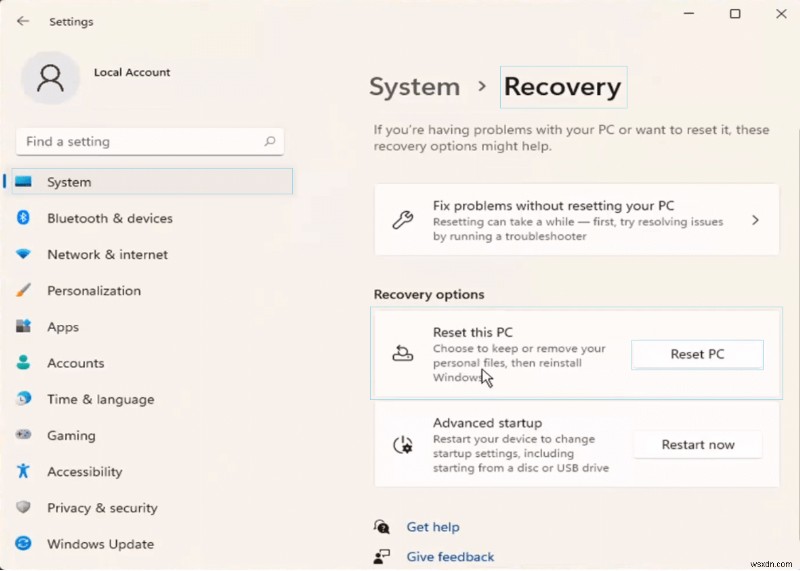Screen dimensions: 800x571
Task: Click the Local Account avatar icon
Action: (x=50, y=78)
